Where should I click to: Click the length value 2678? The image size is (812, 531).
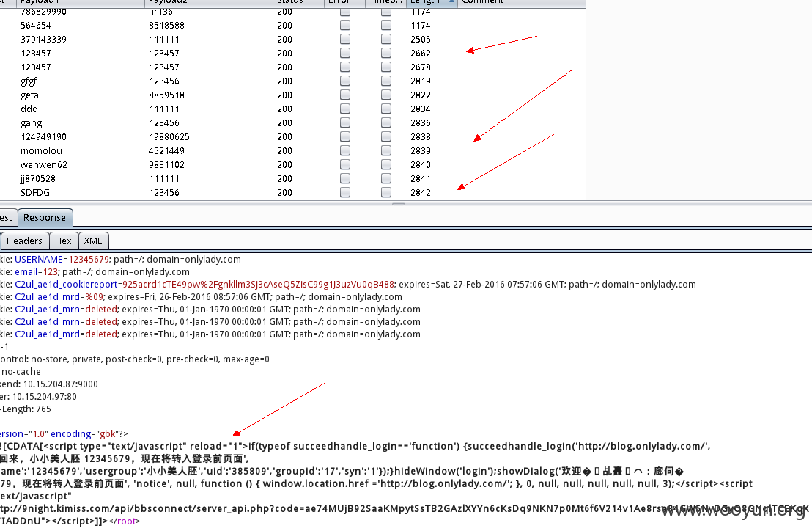(x=421, y=67)
